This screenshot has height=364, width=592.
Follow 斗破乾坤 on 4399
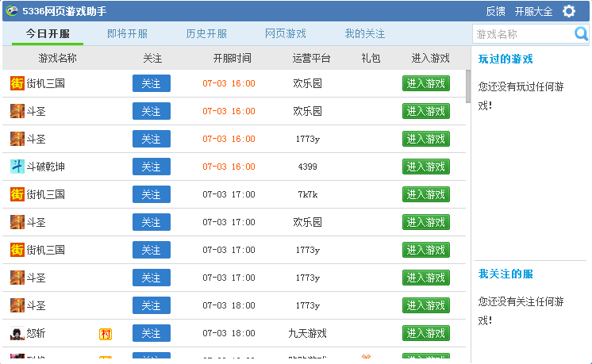click(x=152, y=167)
